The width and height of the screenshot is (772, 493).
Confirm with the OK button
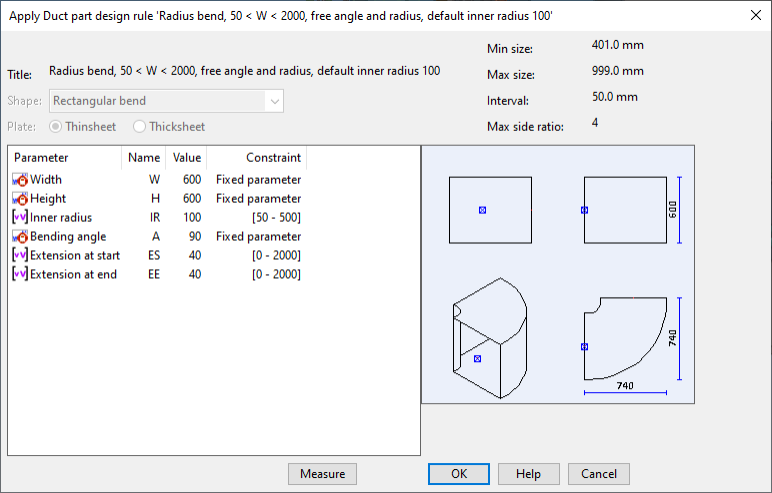[x=458, y=474]
